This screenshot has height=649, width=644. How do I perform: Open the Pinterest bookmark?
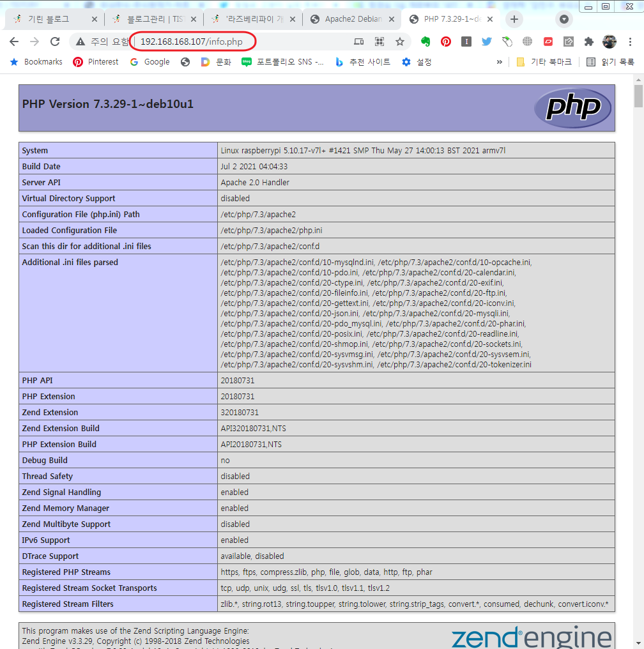[96, 62]
